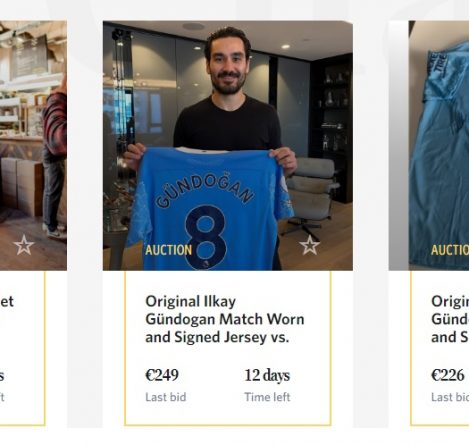Click the middle auction card's white details area

pos(228,348)
